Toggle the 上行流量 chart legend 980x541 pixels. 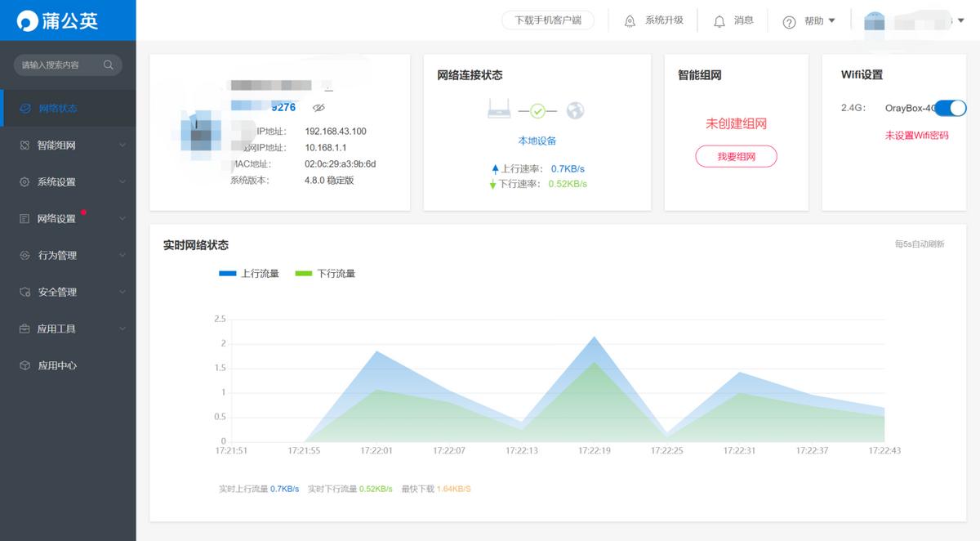(x=249, y=274)
